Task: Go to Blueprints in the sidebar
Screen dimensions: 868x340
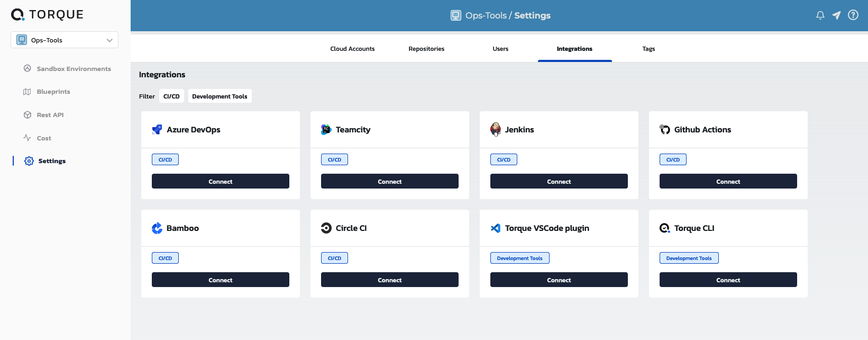Action: tap(53, 92)
